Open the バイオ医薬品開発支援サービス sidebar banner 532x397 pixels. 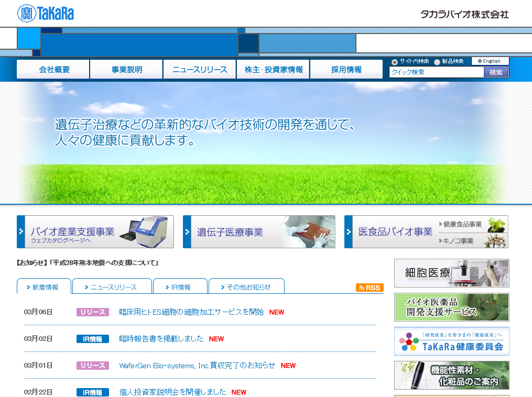click(x=452, y=307)
